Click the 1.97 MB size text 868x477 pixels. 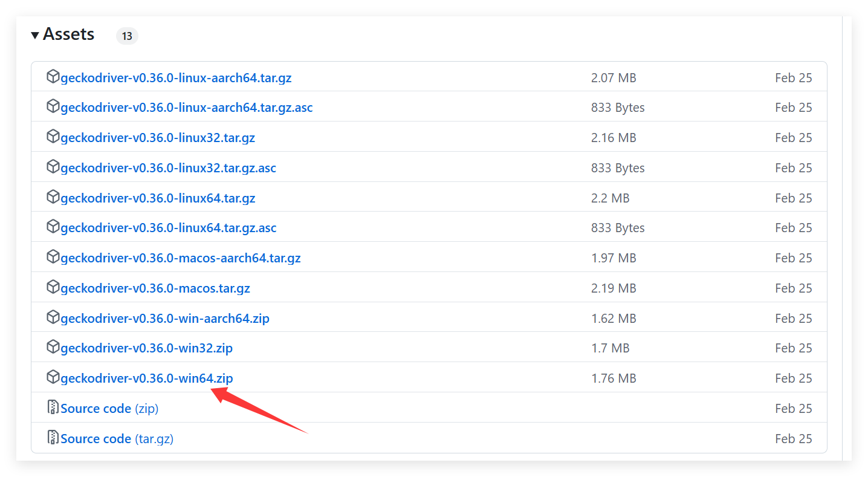coord(614,258)
